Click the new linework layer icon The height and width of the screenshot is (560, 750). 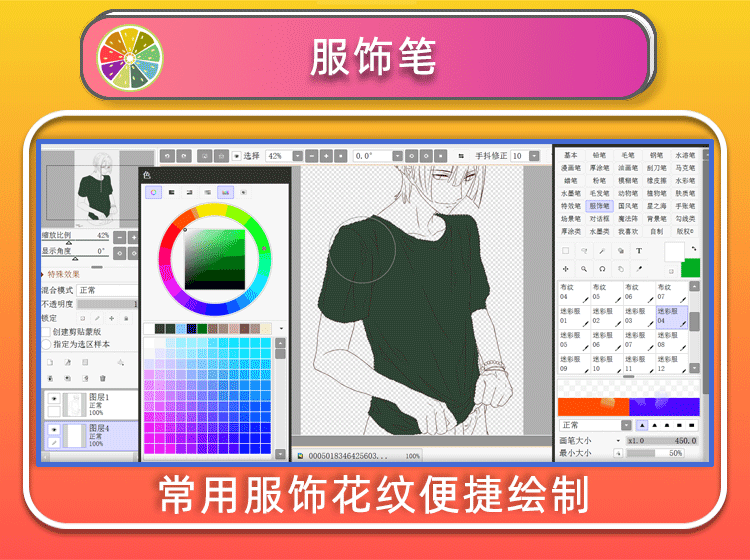pyautogui.click(x=68, y=362)
